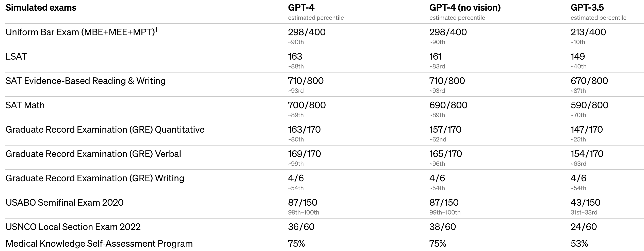Click the GPT-3.5 Uniform Bar score 213/400
This screenshot has height=251, width=644.
coord(588,32)
